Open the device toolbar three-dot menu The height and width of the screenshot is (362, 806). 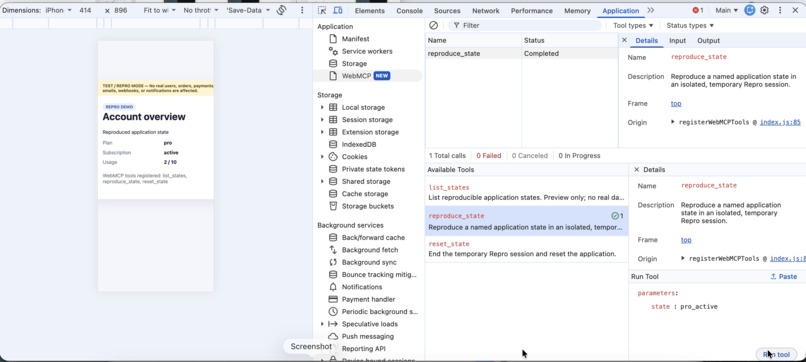(302, 10)
